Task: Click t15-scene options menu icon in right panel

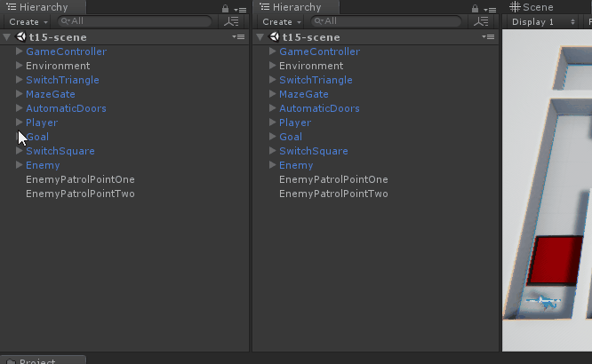Action: pos(489,37)
